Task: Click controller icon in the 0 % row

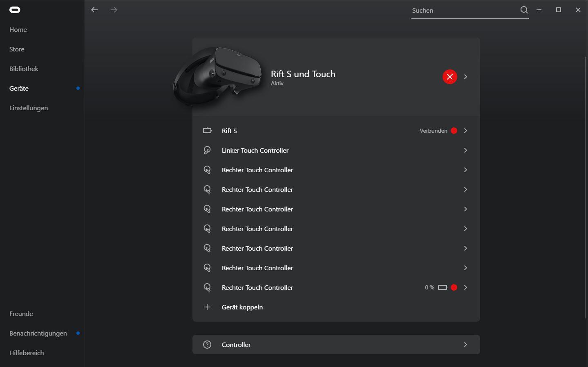Action: coord(207,287)
